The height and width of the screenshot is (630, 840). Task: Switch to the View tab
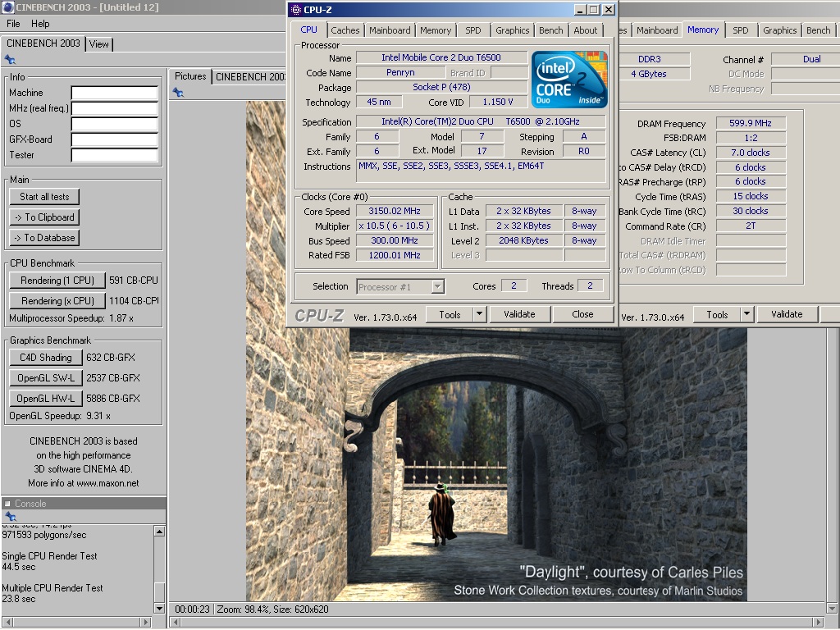(99, 44)
